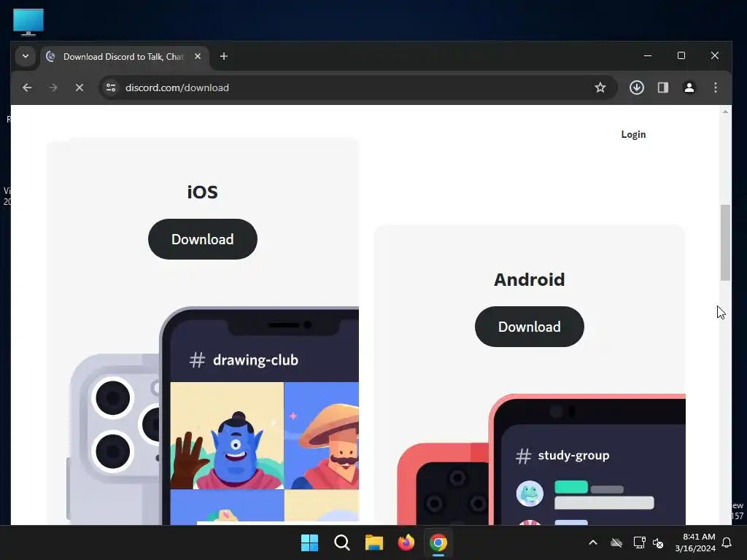
Task: Close the Chrome window
Action: pyautogui.click(x=715, y=55)
